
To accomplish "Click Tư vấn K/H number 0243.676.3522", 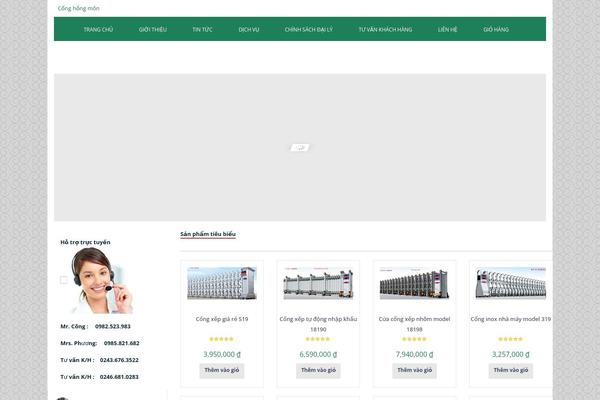I will click(119, 360).
